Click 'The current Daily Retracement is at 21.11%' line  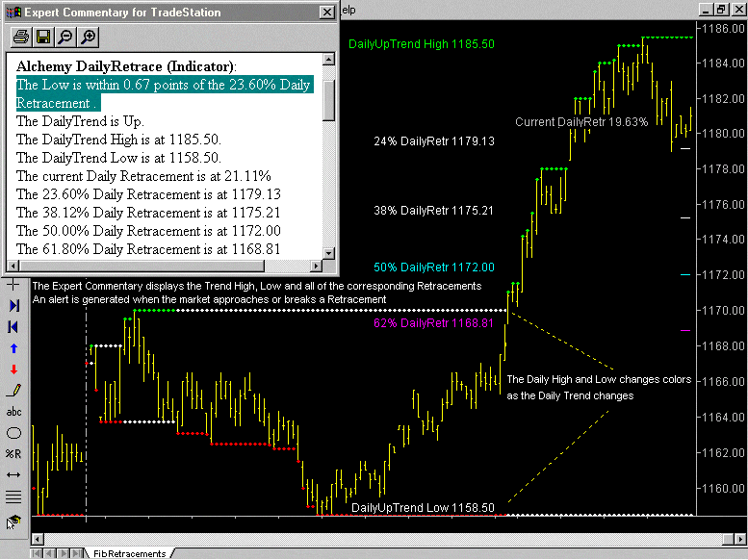click(x=143, y=176)
